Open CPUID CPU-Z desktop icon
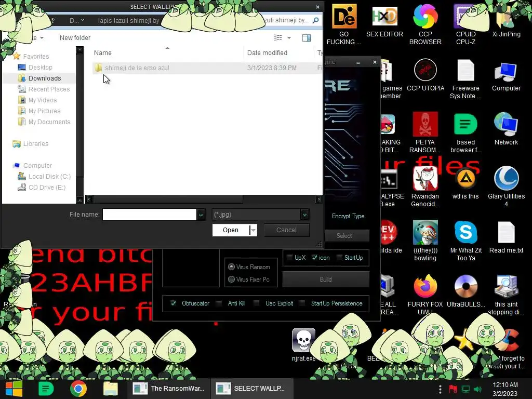532x399 pixels. pyautogui.click(x=465, y=24)
